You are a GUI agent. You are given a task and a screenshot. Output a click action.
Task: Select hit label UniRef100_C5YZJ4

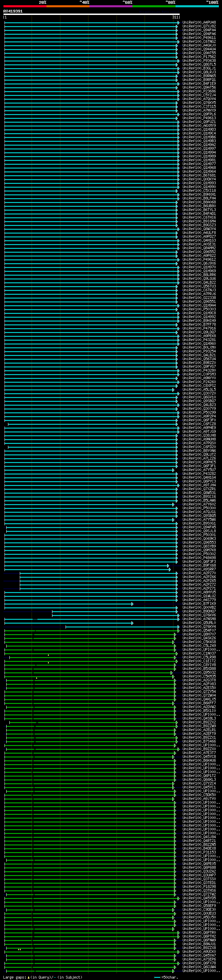coord(199,95)
